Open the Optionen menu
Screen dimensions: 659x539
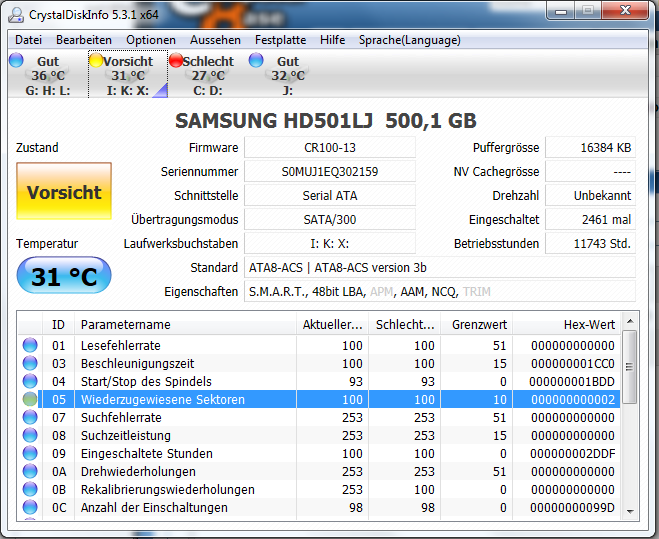coord(151,40)
